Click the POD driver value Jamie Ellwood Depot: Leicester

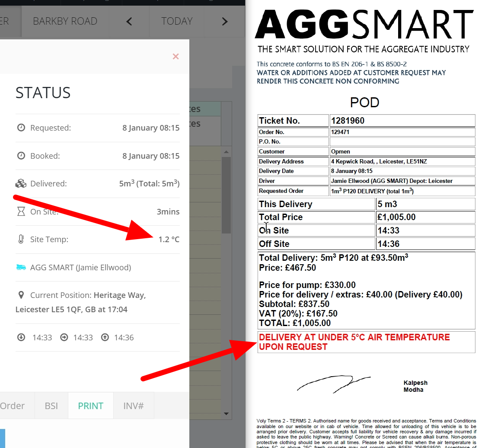(x=392, y=181)
